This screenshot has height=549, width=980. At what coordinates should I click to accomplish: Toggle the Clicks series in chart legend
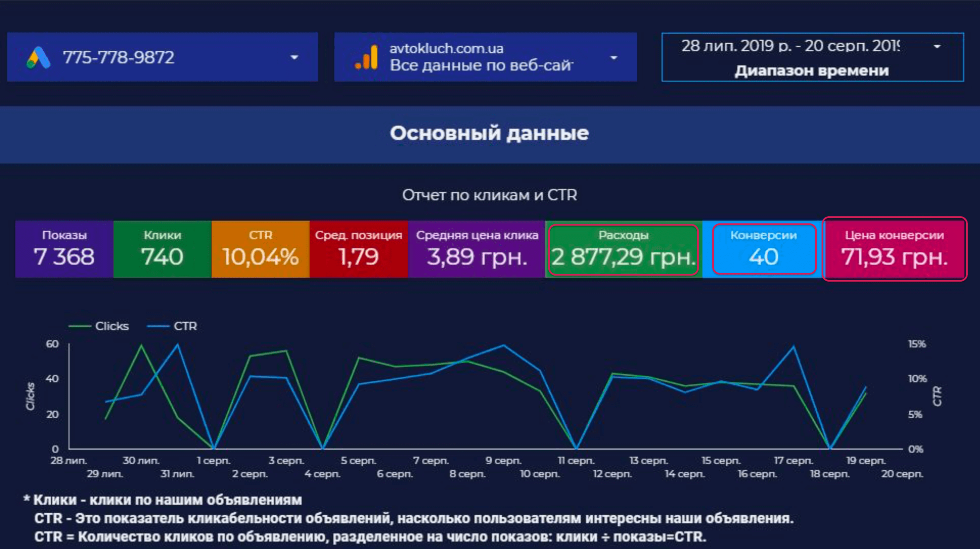click(x=111, y=326)
